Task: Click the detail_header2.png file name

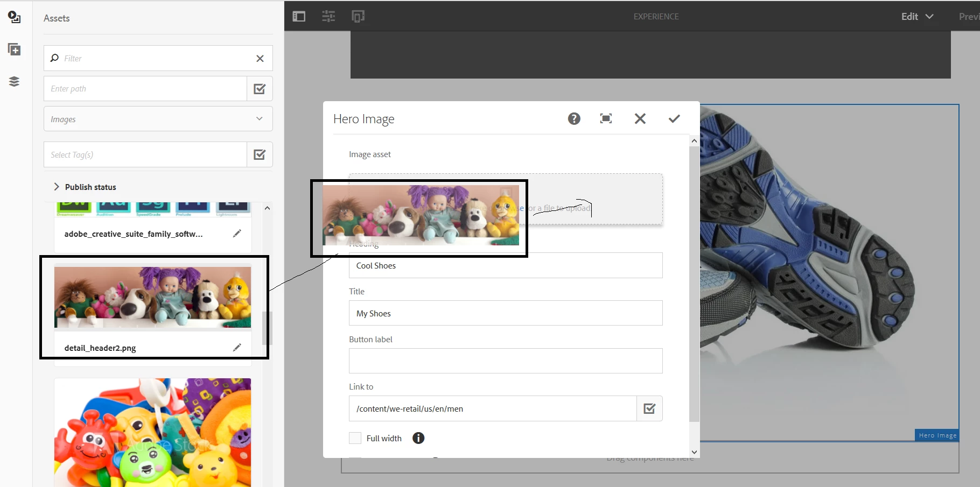Action: click(x=100, y=348)
